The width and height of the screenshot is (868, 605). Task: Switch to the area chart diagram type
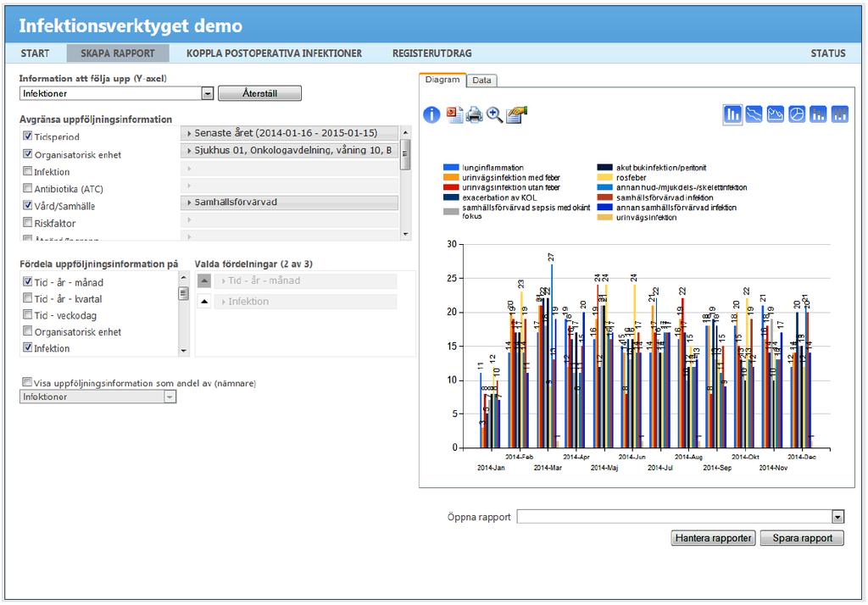776,114
